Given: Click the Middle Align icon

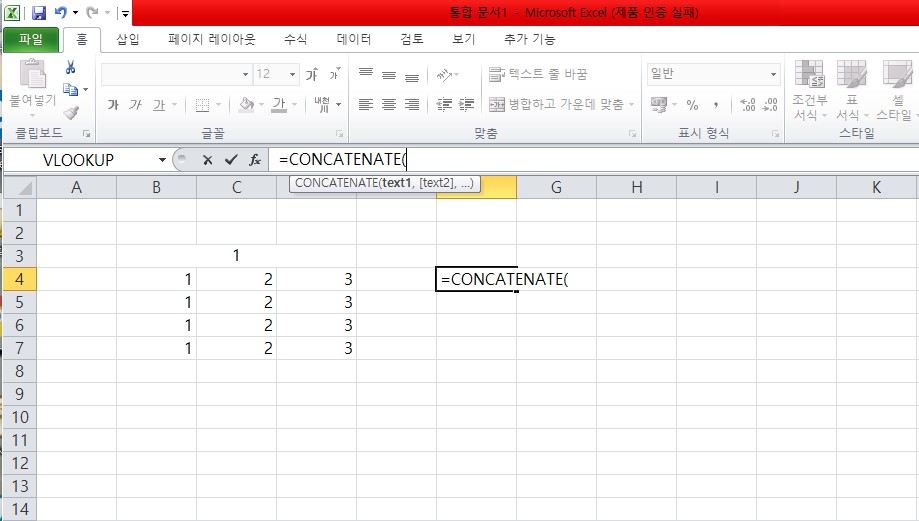Looking at the screenshot, I should click(x=389, y=74).
